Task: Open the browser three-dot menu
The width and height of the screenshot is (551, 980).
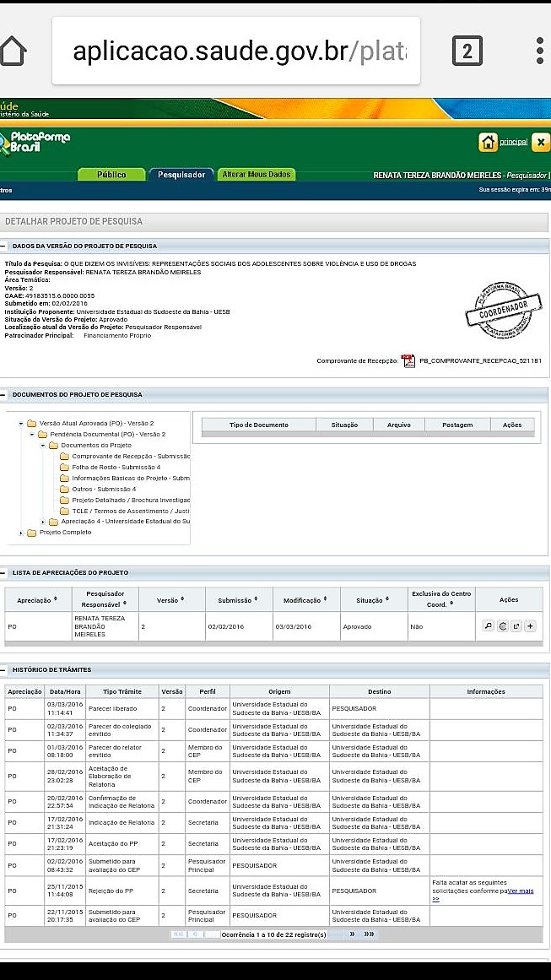Action: 540,51
